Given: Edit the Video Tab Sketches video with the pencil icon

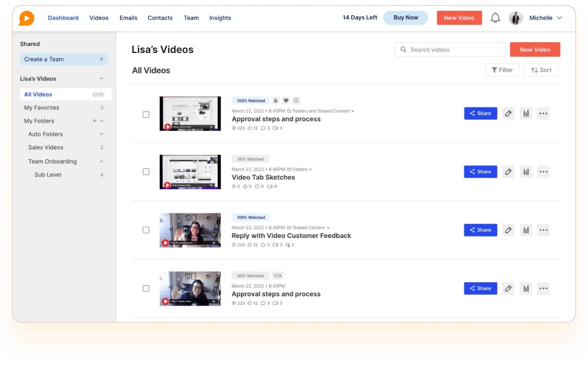Looking at the screenshot, I should coord(508,172).
